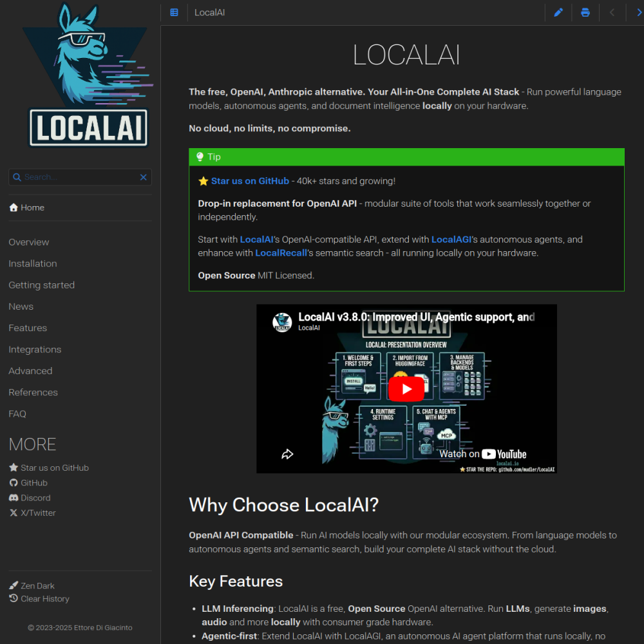Image resolution: width=644 pixels, height=644 pixels.
Task: Click the Why Choose LocalAI? heading
Action: click(283, 505)
